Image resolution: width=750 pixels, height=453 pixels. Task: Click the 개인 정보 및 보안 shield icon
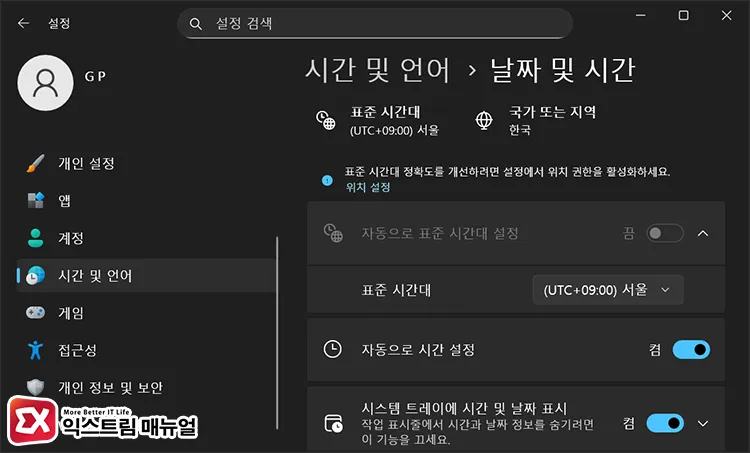[x=35, y=387]
